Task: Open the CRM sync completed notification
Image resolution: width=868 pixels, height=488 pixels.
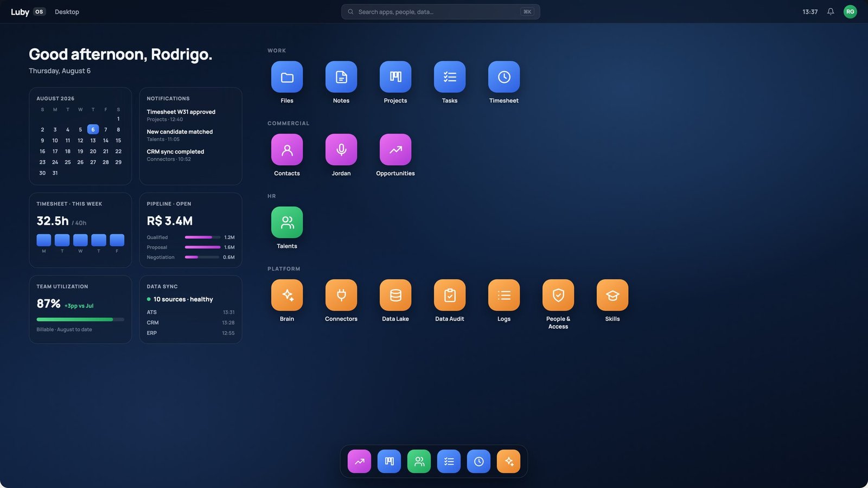Action: [x=190, y=155]
